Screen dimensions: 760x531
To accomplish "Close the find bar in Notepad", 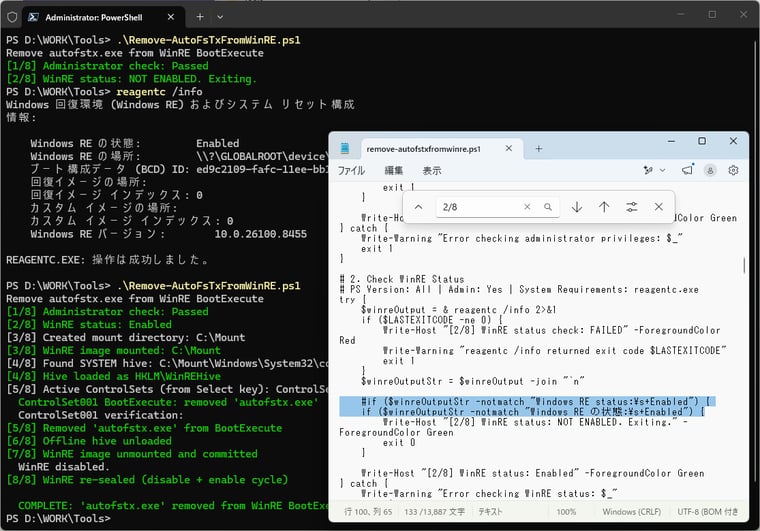I will (659, 207).
